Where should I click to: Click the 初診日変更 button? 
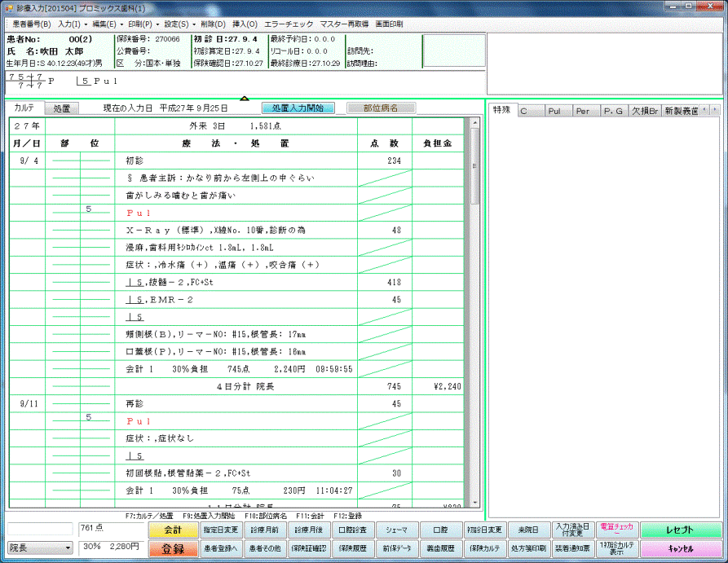pos(485,530)
